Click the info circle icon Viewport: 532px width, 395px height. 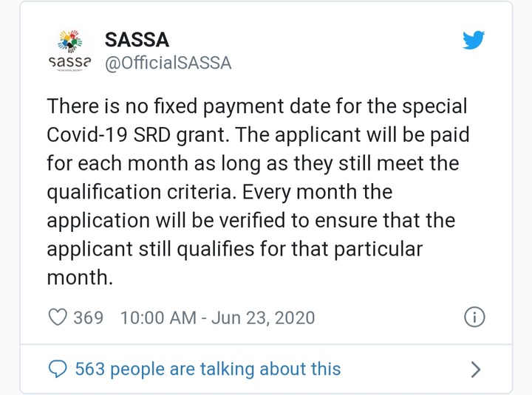coord(474,317)
